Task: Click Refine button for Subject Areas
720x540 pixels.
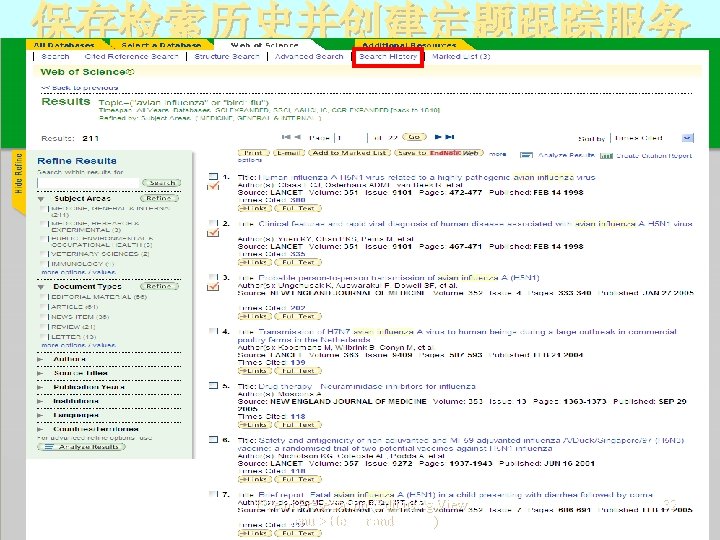Action: 159,198
